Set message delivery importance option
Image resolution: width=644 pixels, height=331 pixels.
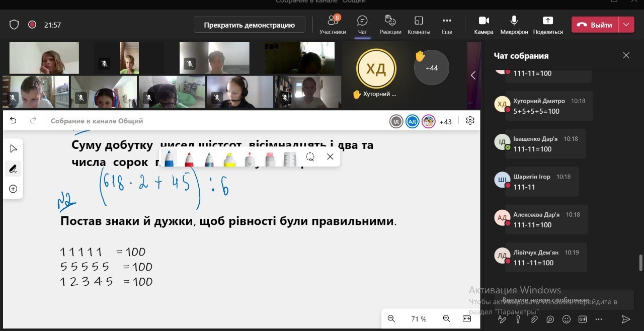click(518, 319)
